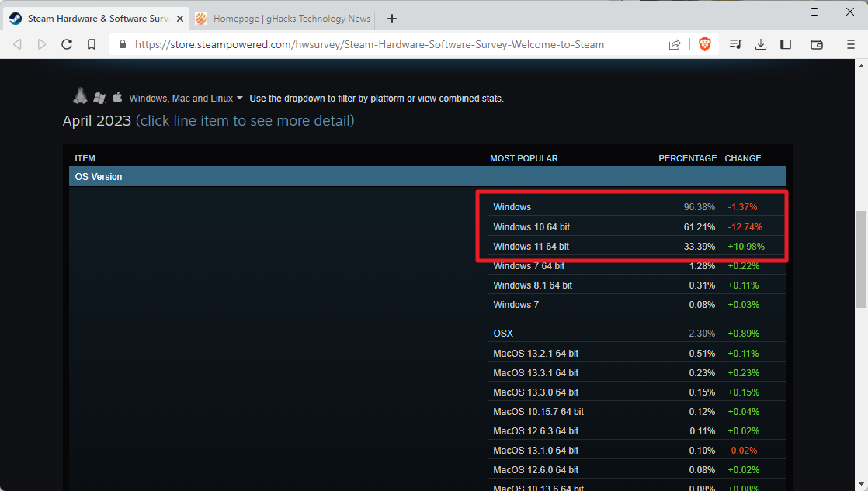Click the URL address field
Screen dimensions: 868x491
(370, 44)
